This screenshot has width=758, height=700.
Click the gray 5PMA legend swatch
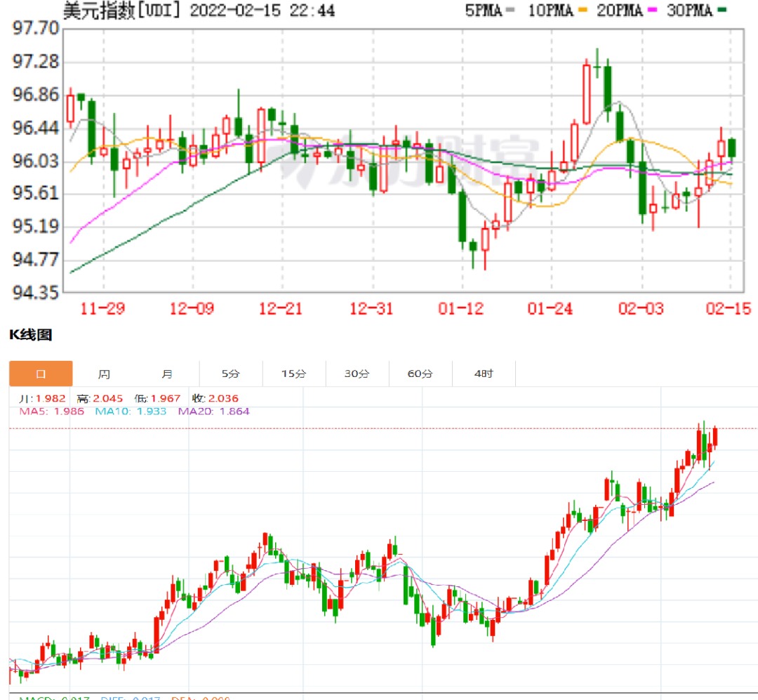[510, 10]
